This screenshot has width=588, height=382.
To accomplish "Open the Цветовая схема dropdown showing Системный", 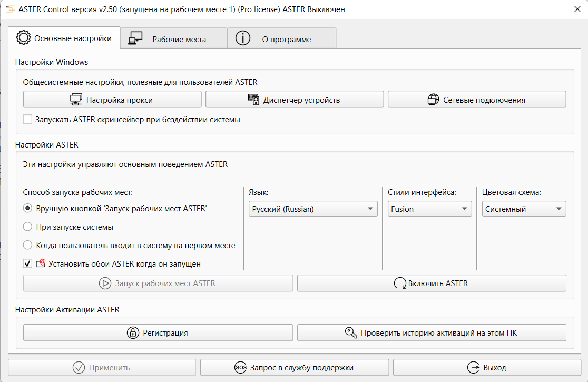I will [524, 209].
